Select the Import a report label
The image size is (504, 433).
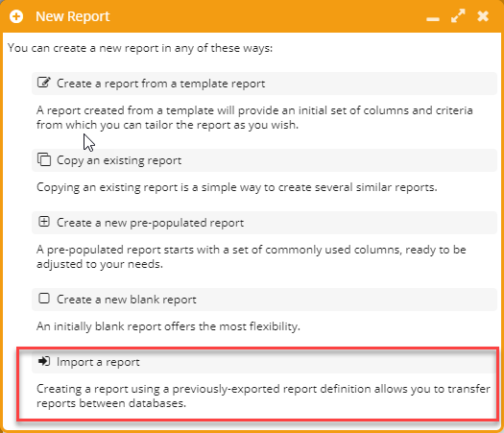coord(98,362)
